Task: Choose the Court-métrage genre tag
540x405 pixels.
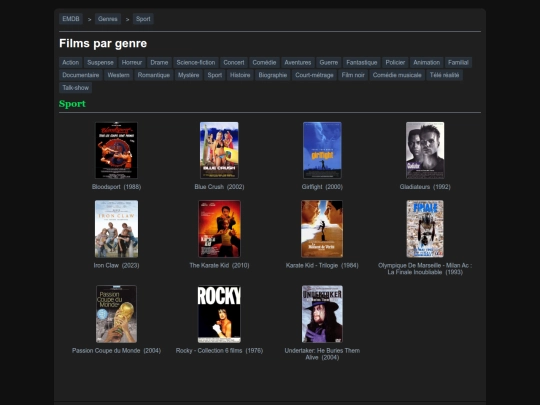Action: (x=314, y=75)
